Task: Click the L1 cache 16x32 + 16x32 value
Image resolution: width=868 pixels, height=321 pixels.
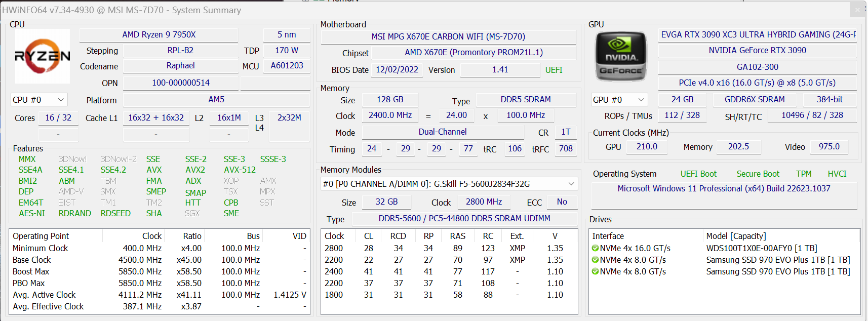Action: [x=156, y=118]
